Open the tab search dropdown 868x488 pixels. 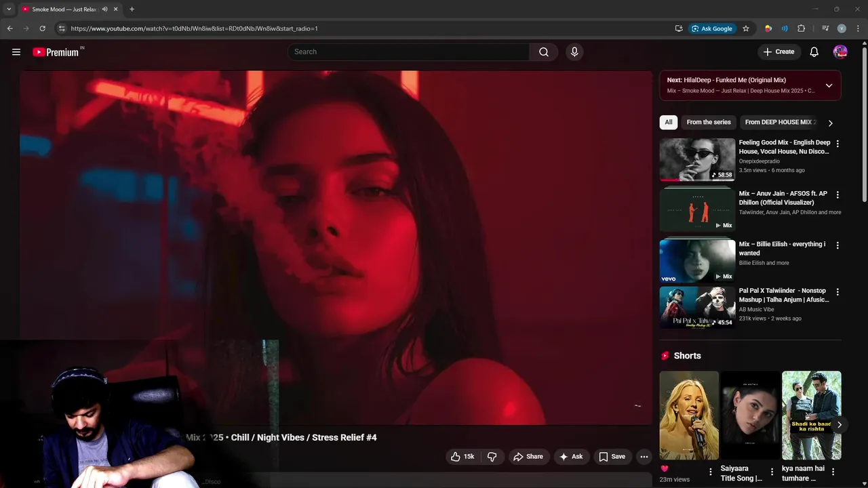(x=9, y=9)
